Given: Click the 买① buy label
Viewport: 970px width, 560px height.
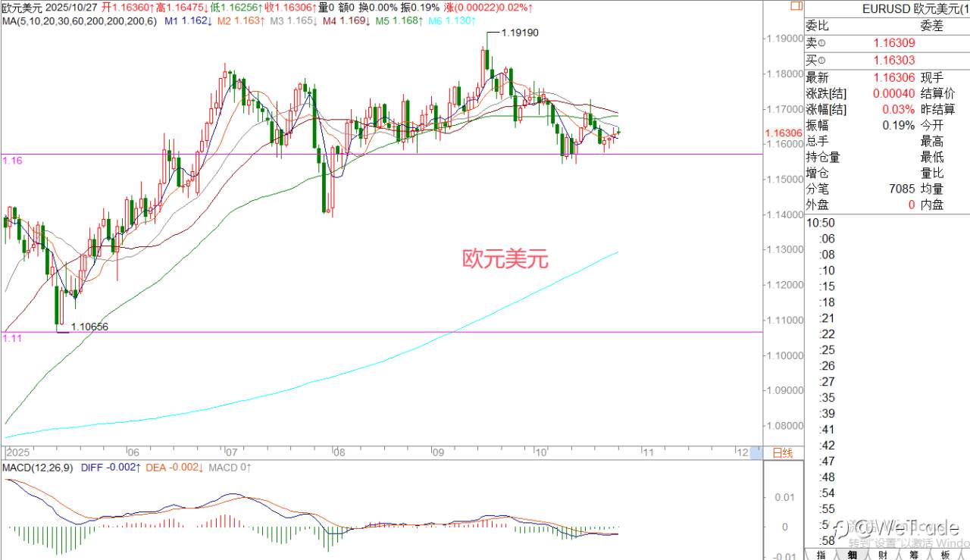Looking at the screenshot, I should point(816,60).
